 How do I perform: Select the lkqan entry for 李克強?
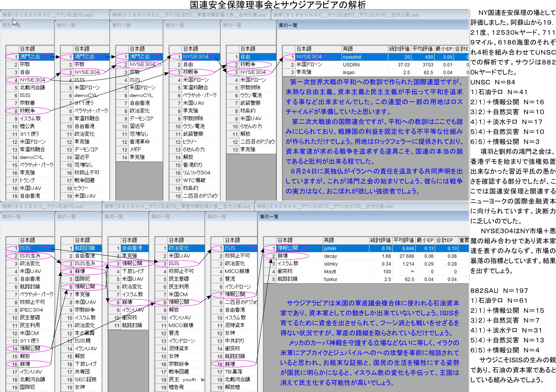pyautogui.click(x=348, y=73)
